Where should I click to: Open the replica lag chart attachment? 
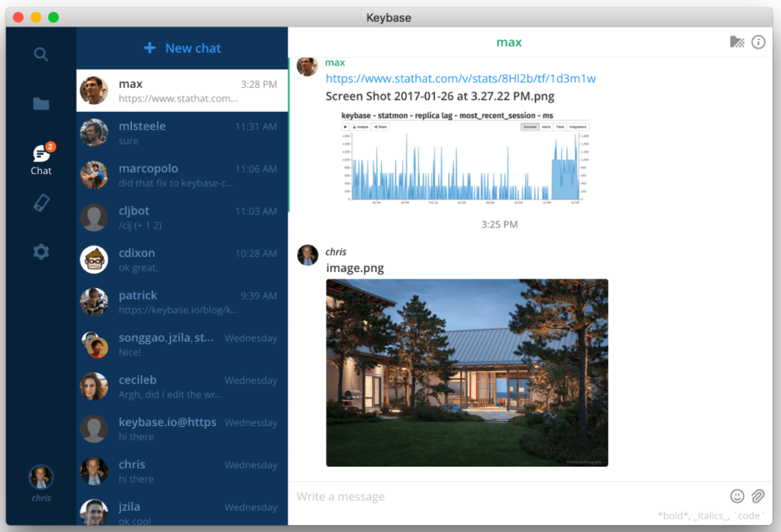click(465, 157)
